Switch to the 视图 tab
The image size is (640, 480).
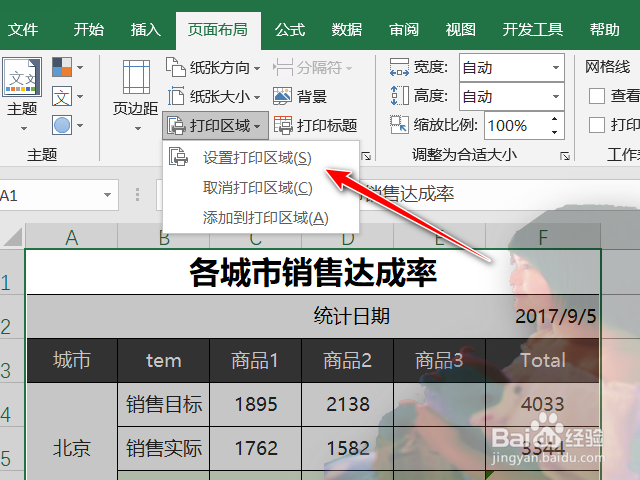click(460, 30)
